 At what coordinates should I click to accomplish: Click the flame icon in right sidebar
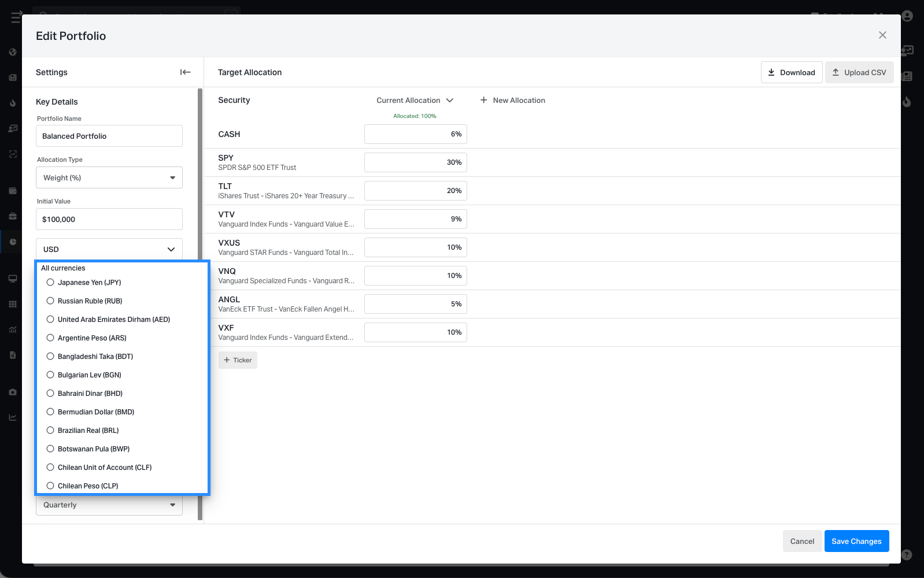point(907,102)
